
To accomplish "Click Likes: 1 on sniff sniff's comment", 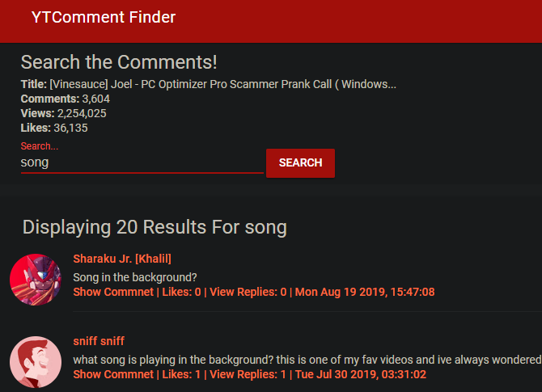I will pyautogui.click(x=181, y=374).
